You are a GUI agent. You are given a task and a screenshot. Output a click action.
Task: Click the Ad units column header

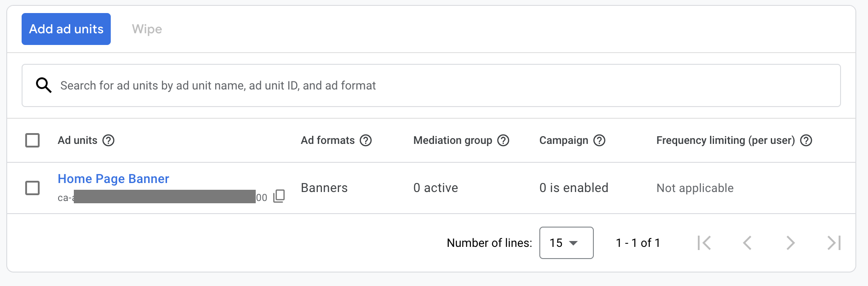(77, 140)
